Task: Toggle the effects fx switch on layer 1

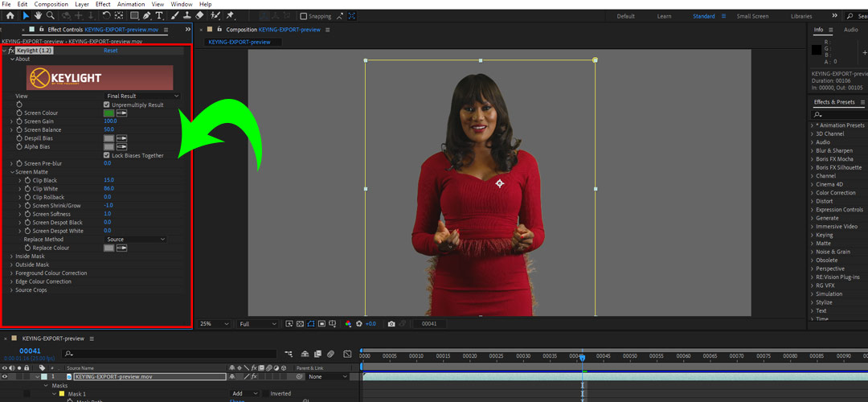Action: 254,376
